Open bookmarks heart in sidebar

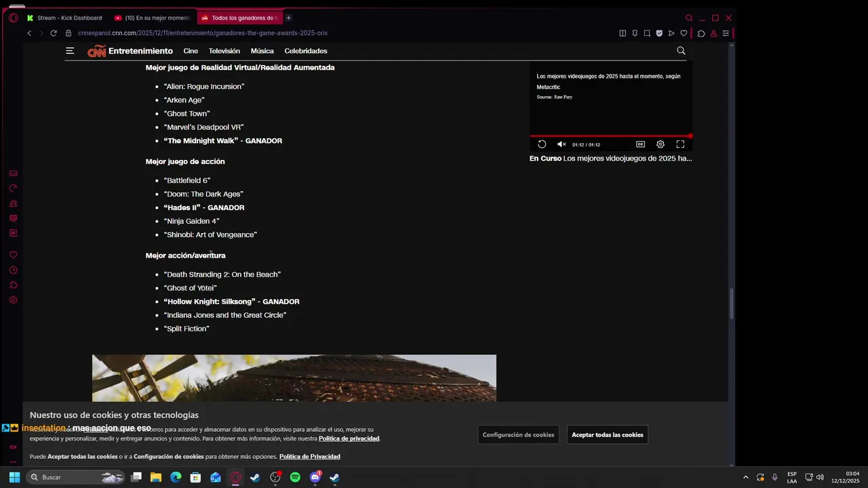point(13,255)
